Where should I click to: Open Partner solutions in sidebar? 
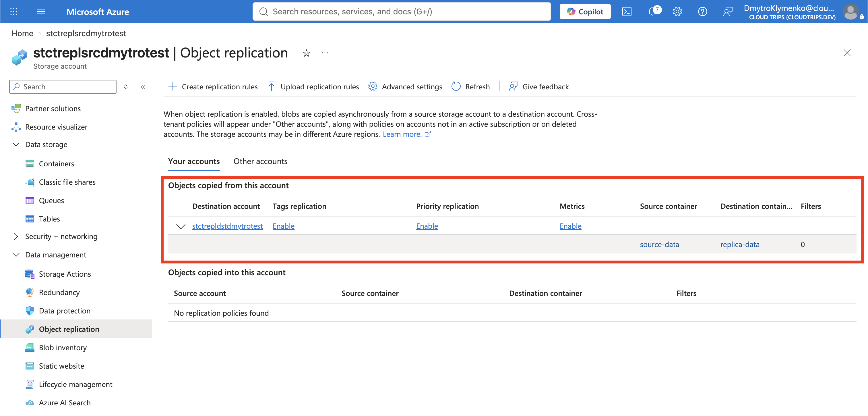tap(53, 108)
